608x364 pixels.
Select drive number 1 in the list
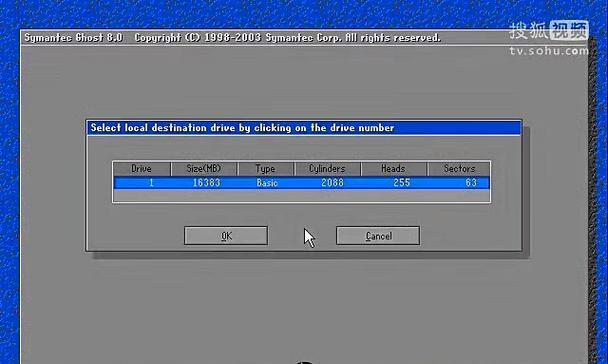[x=151, y=183]
